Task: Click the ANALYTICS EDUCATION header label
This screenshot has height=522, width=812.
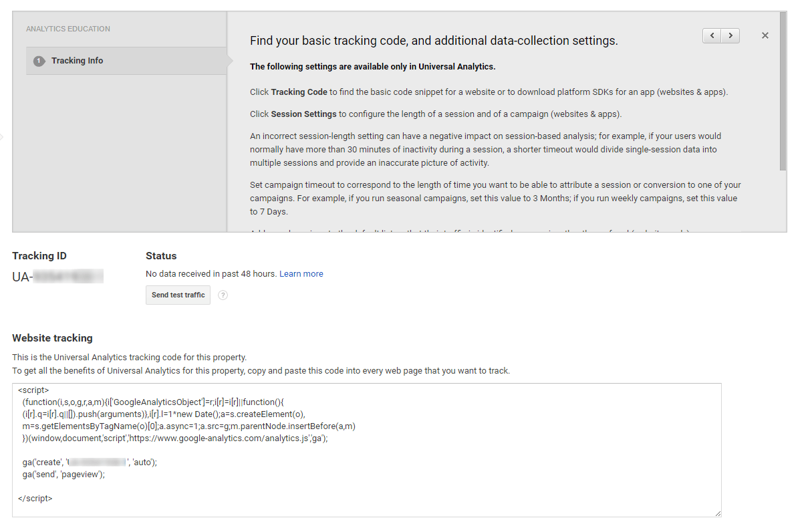Action: (68, 29)
